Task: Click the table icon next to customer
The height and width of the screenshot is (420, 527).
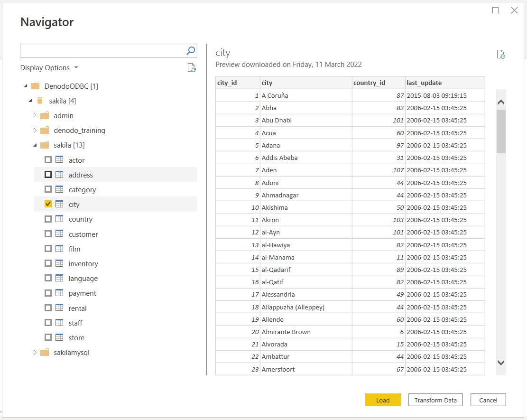Action: pyautogui.click(x=59, y=234)
